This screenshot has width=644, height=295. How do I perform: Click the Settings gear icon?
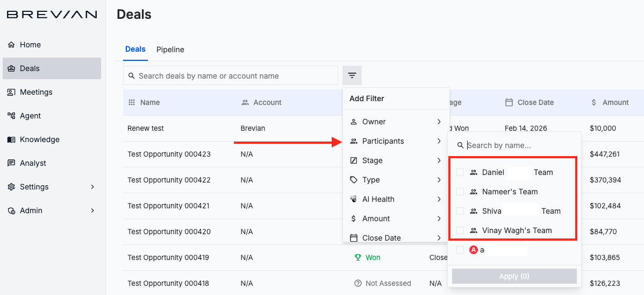(x=11, y=187)
